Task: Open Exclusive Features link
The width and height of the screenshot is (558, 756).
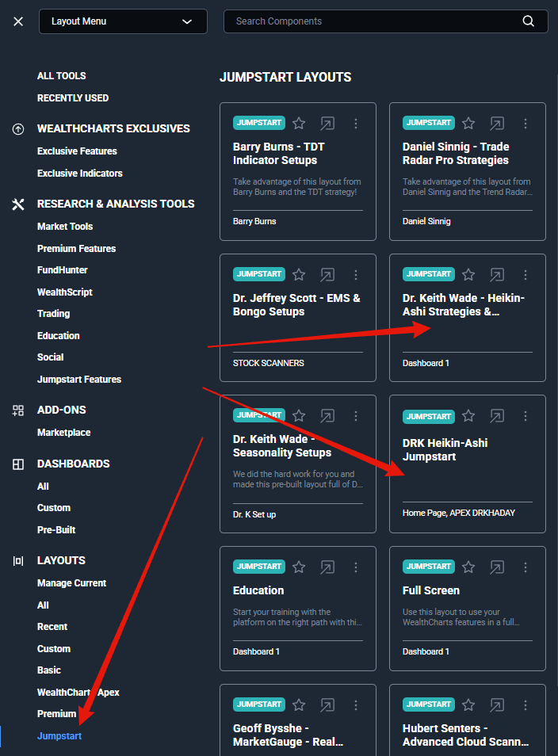Action: click(77, 151)
